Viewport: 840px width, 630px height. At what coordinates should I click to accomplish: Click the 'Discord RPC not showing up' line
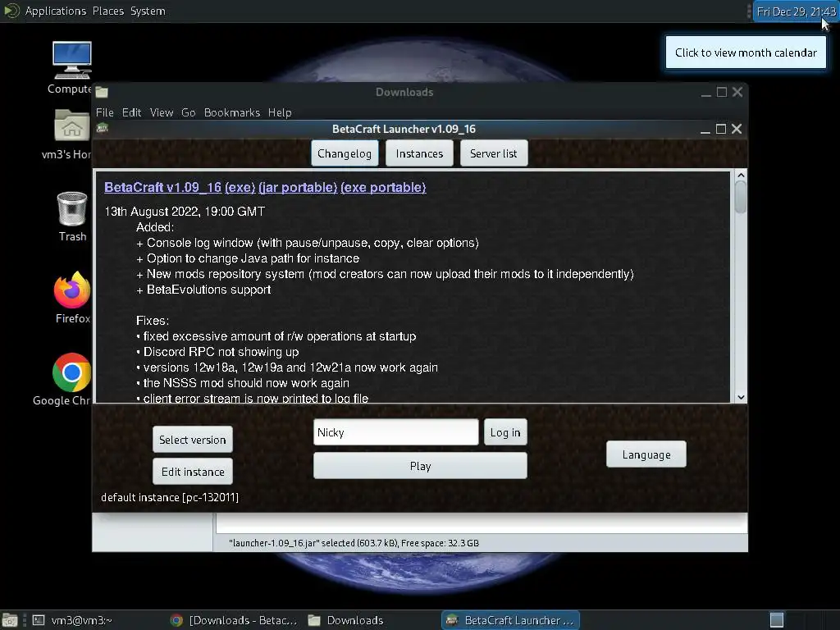pyautogui.click(x=217, y=352)
